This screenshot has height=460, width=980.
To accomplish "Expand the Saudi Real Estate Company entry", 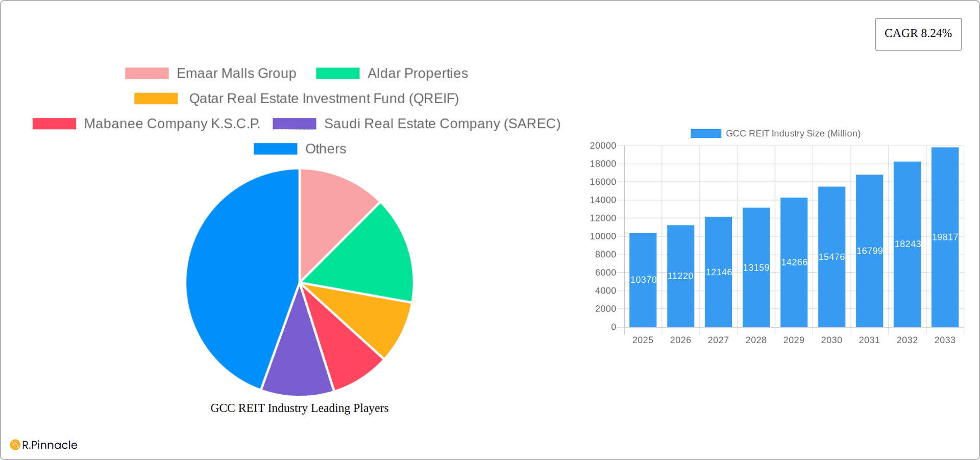I will click(x=442, y=123).
